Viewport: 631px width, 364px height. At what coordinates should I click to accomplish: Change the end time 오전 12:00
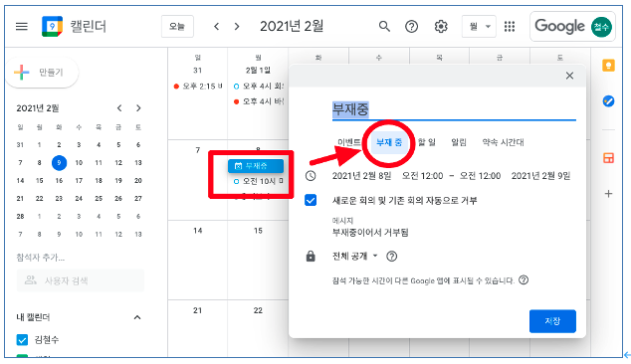480,176
